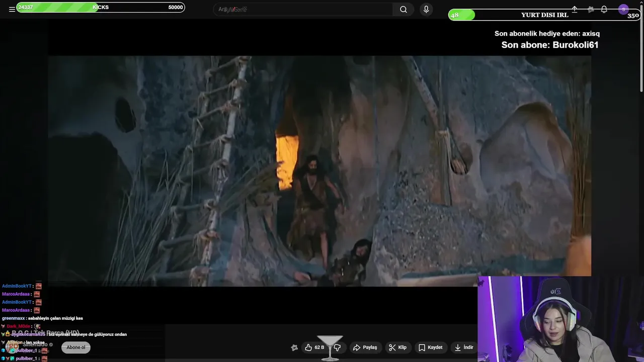Click the page scrollbar thumb at right

(x=641, y=48)
